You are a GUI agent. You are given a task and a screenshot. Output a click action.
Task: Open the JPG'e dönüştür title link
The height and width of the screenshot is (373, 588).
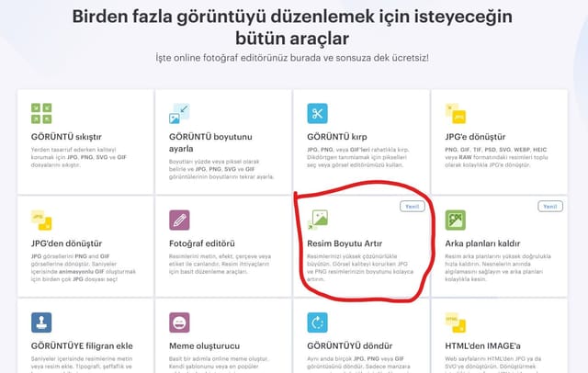tap(475, 137)
